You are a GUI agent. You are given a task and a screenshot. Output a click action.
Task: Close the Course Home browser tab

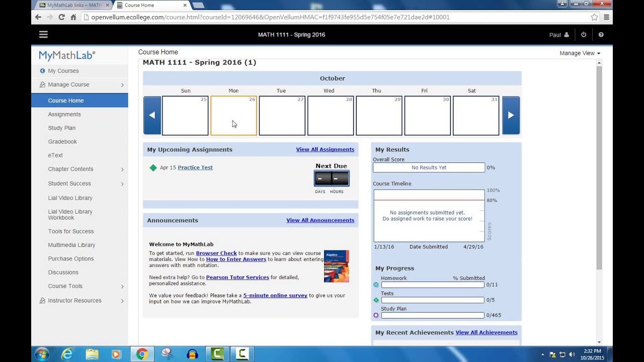(x=185, y=5)
